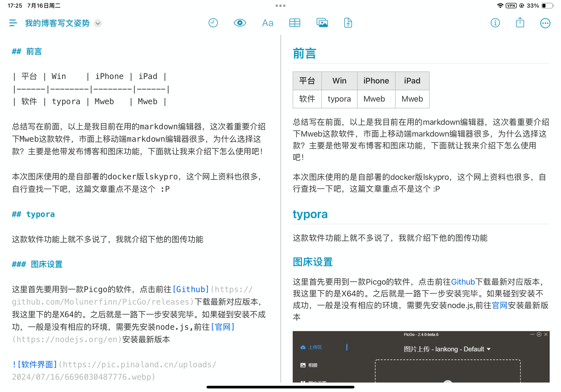Click 图片上传 - lankong - Default dropdown
Image resolution: width=561 pixels, height=392 pixels.
click(447, 349)
